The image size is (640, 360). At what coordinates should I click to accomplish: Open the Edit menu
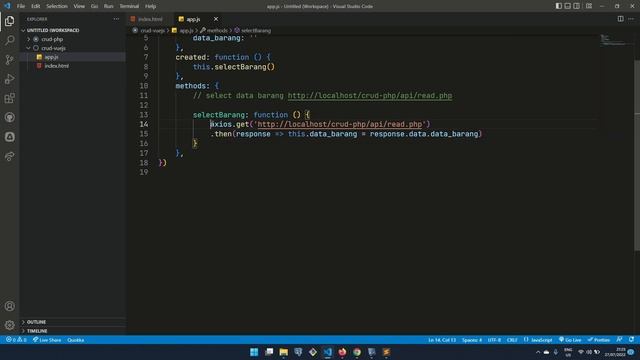click(36, 6)
